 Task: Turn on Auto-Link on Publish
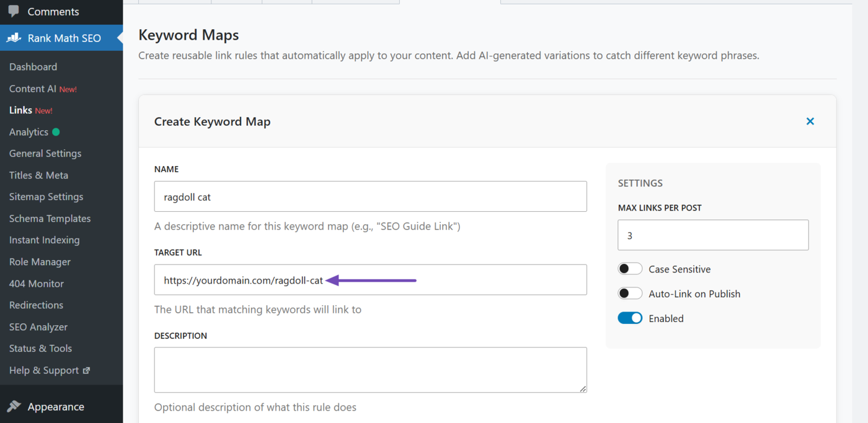[630, 293]
